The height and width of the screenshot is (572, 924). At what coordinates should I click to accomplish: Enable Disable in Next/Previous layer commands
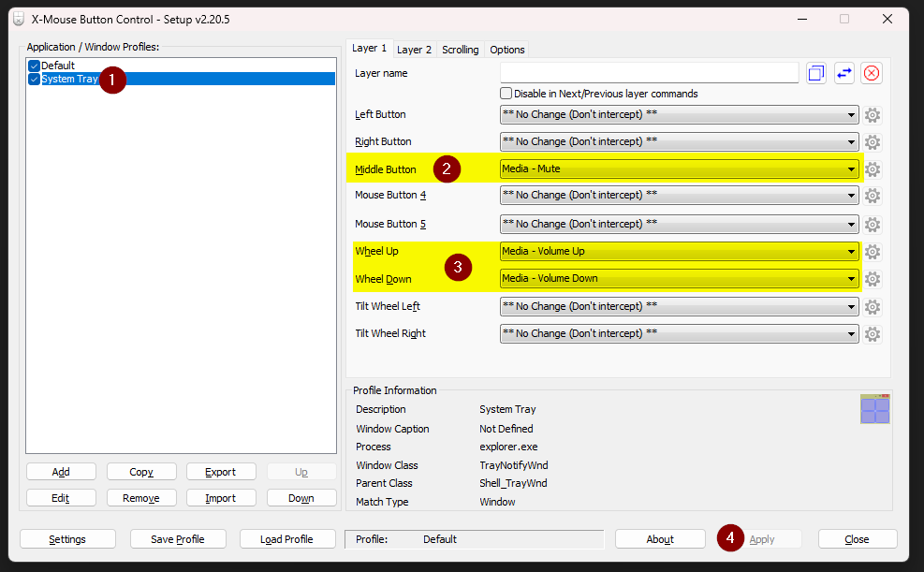506,93
